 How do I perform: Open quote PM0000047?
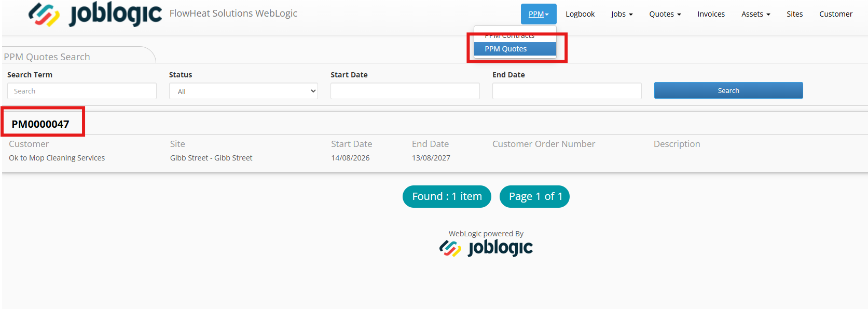(x=40, y=124)
